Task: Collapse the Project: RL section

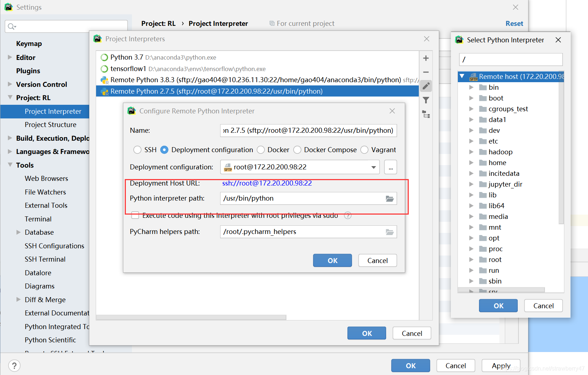Action: click(x=10, y=98)
